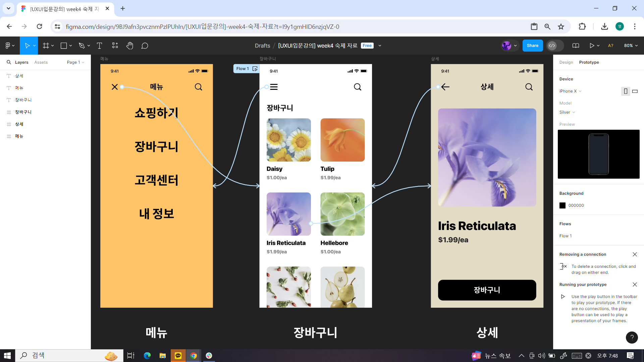644x362 pixels.
Task: Open the Actions tool icon
Action: point(115,46)
